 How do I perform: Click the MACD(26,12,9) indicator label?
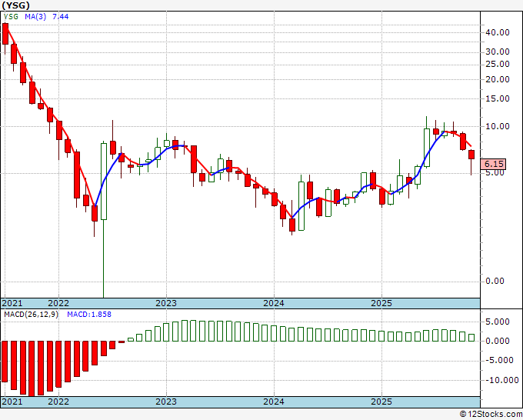pyautogui.click(x=31, y=315)
